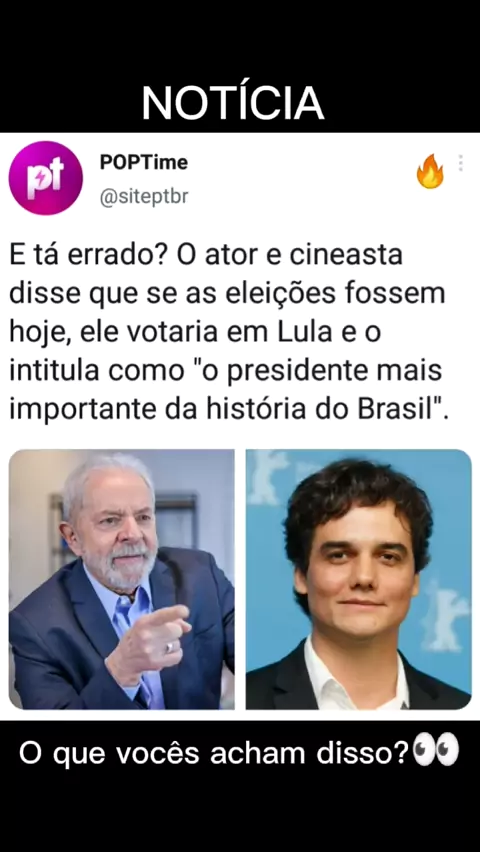Select the NOTÍCIA header title
The image size is (480, 852).
click(233, 103)
